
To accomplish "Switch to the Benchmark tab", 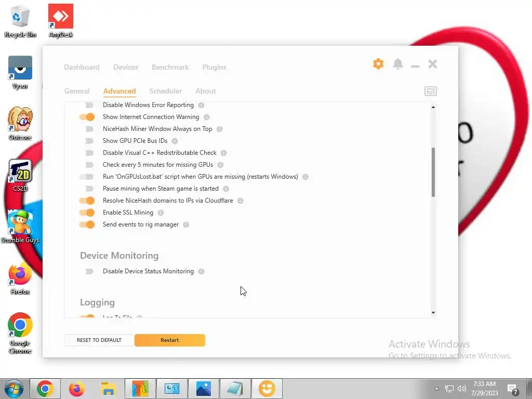I will [170, 67].
